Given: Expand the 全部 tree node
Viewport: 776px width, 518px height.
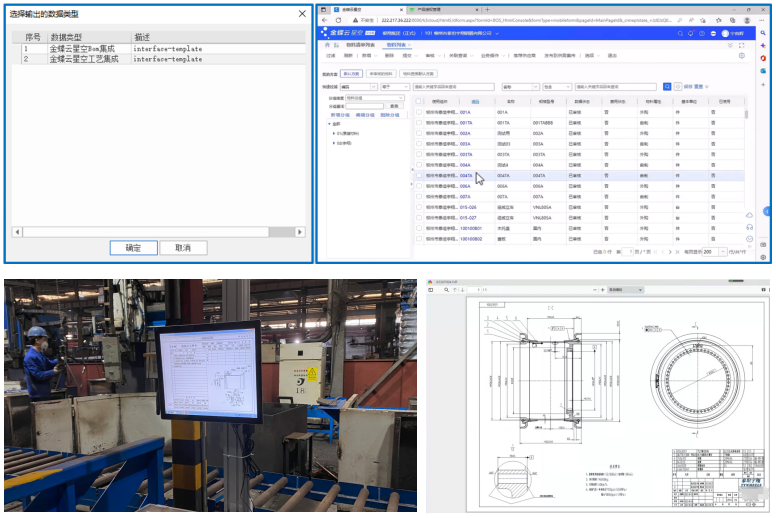Looking at the screenshot, I should click(329, 124).
